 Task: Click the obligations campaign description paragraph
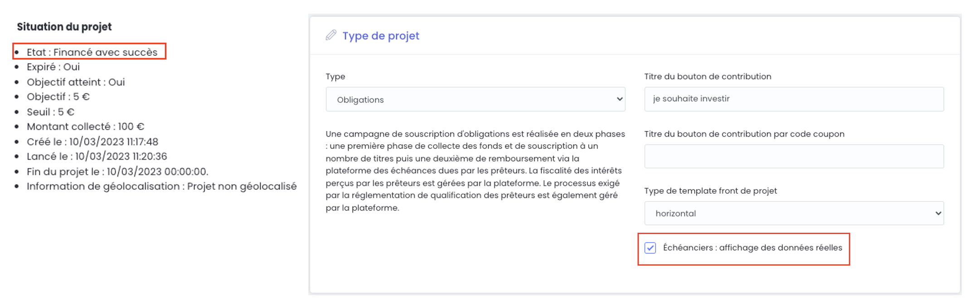pyautogui.click(x=475, y=171)
